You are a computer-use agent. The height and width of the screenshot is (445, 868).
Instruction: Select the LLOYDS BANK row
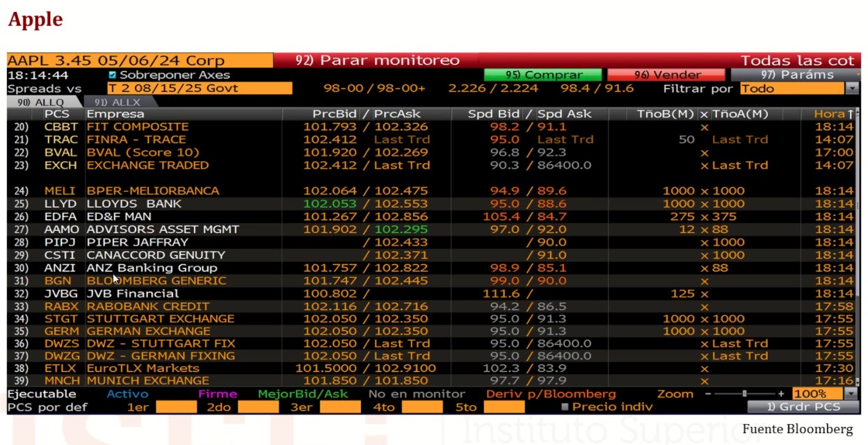pyautogui.click(x=431, y=204)
